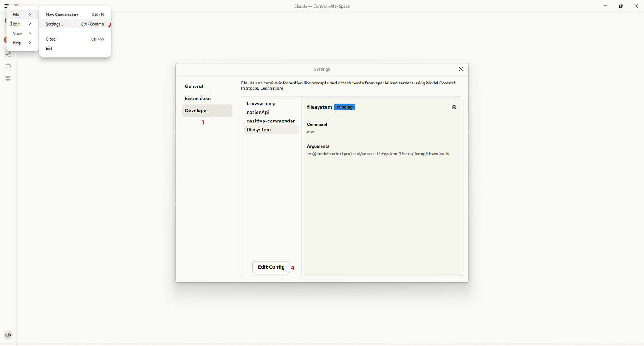Expand the File submenu

coord(22,15)
